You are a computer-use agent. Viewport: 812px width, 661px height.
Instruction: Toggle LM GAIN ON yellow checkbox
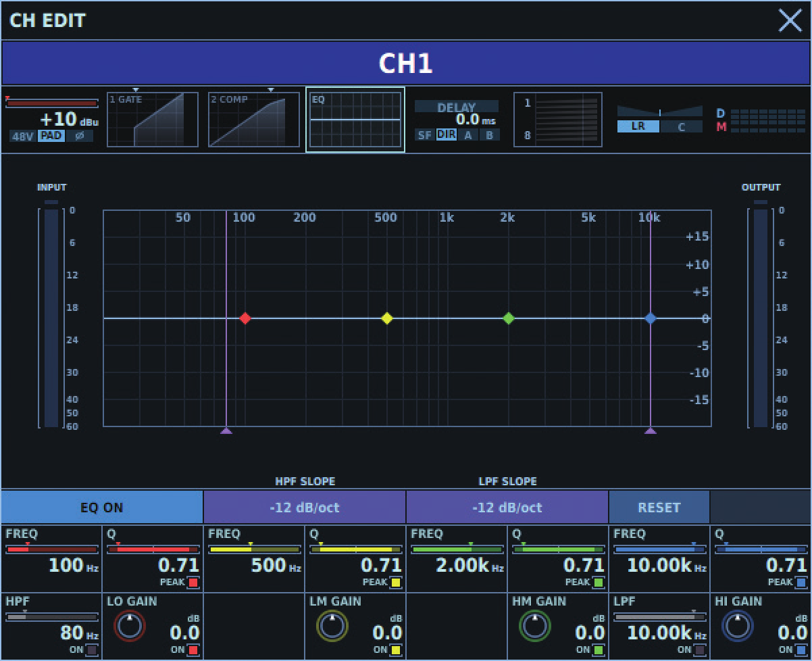click(x=396, y=650)
